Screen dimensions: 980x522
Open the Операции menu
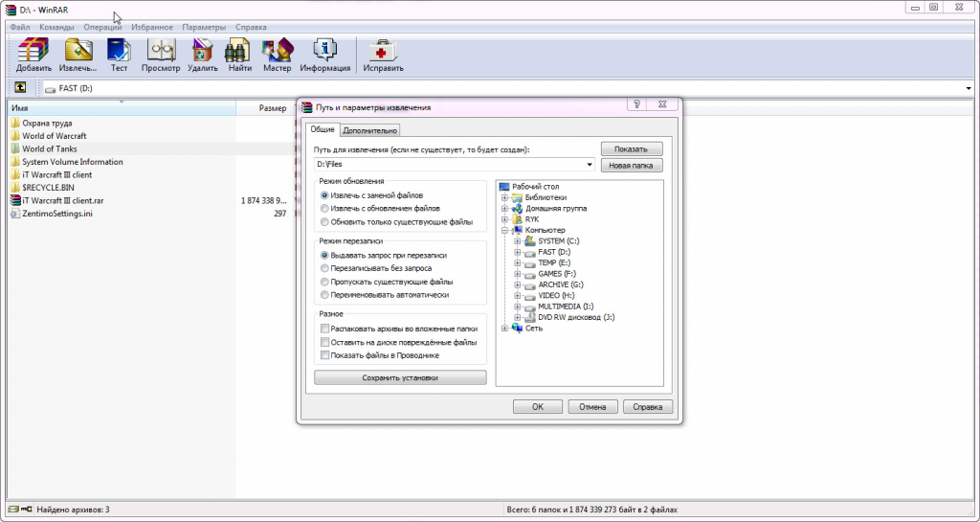(102, 27)
